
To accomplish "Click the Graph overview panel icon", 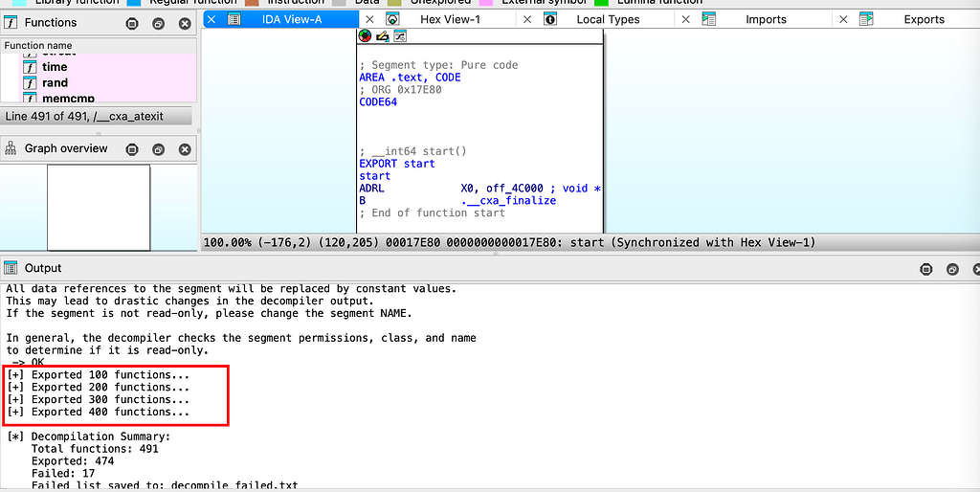I will tap(11, 148).
